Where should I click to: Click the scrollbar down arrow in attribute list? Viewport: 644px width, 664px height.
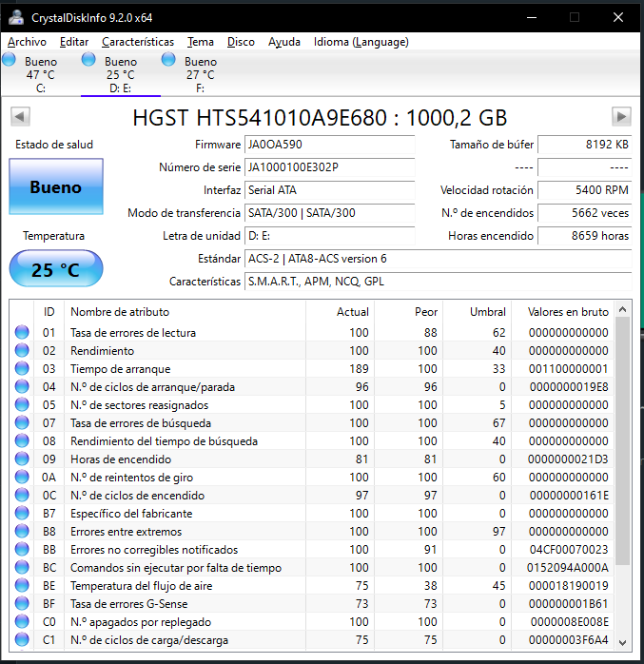click(x=622, y=642)
